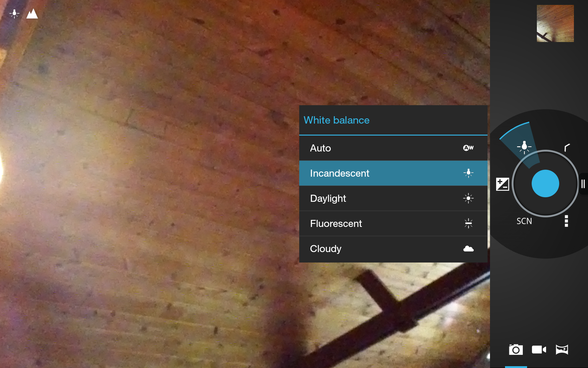588x368 pixels.
Task: Open the last captured photo thumbnail
Action: [555, 24]
